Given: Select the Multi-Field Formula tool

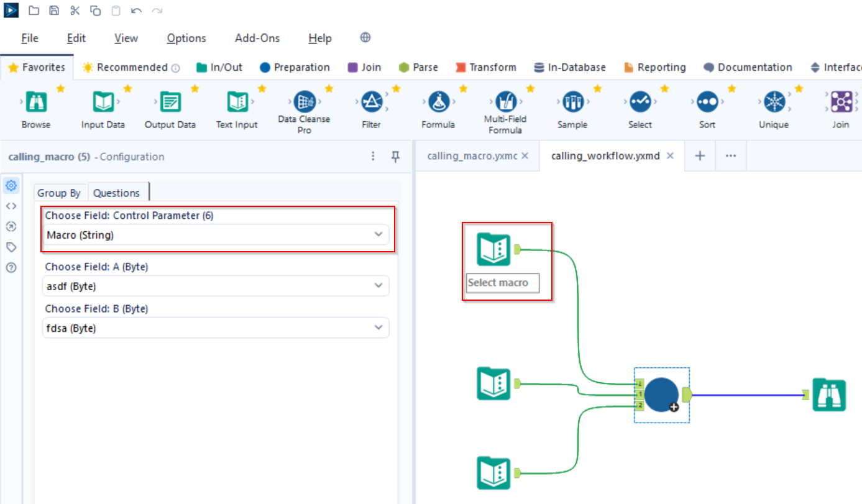Looking at the screenshot, I should pyautogui.click(x=505, y=101).
